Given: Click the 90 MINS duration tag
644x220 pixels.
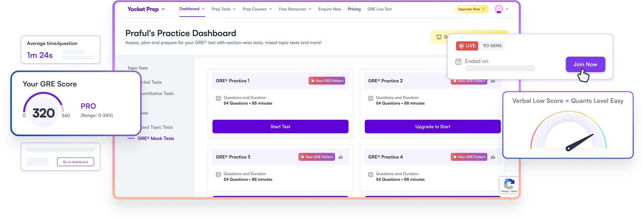Looking at the screenshot, I should 492,46.
